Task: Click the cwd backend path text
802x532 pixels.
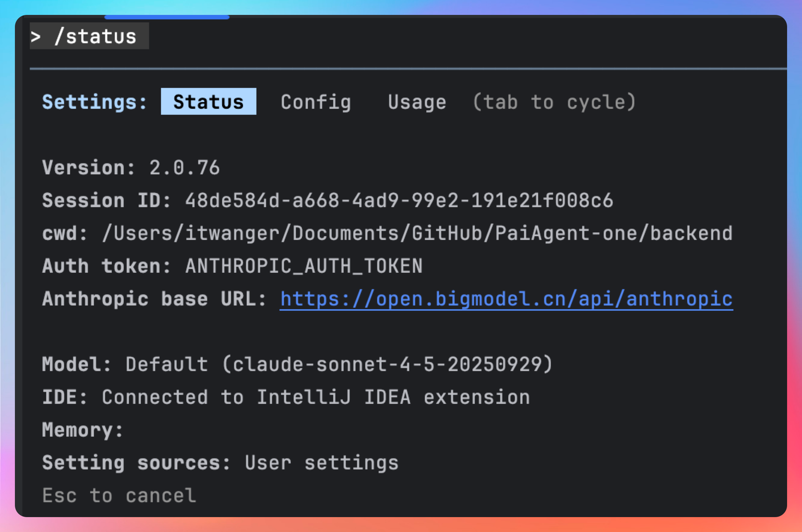Action: (417, 233)
